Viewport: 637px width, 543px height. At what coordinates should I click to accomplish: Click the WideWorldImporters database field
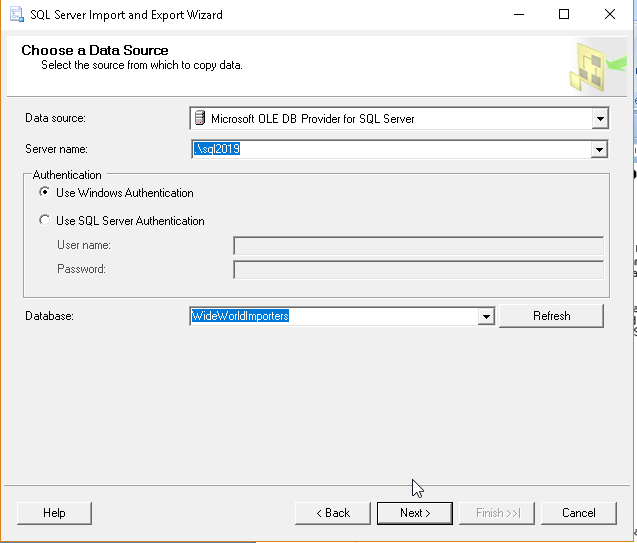[x=334, y=317]
